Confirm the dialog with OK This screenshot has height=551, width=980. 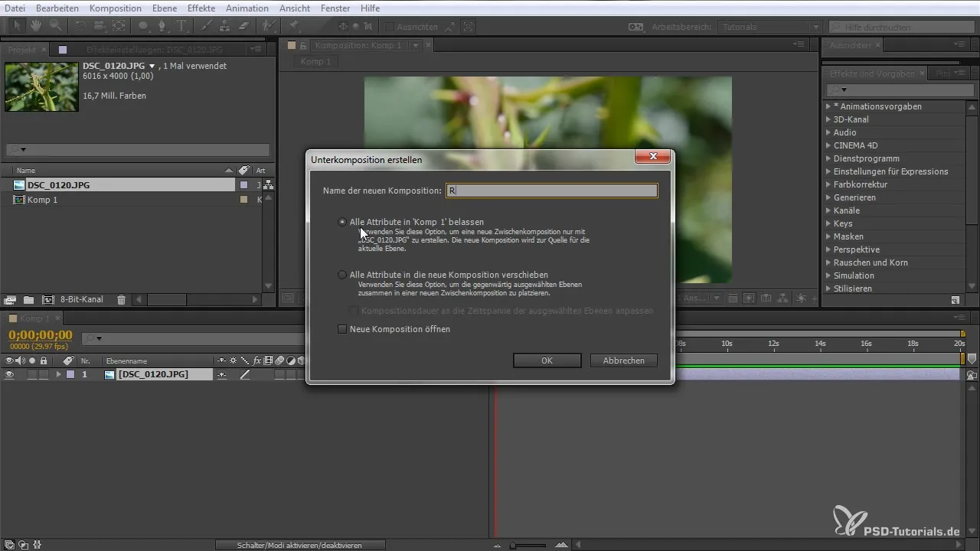point(547,360)
